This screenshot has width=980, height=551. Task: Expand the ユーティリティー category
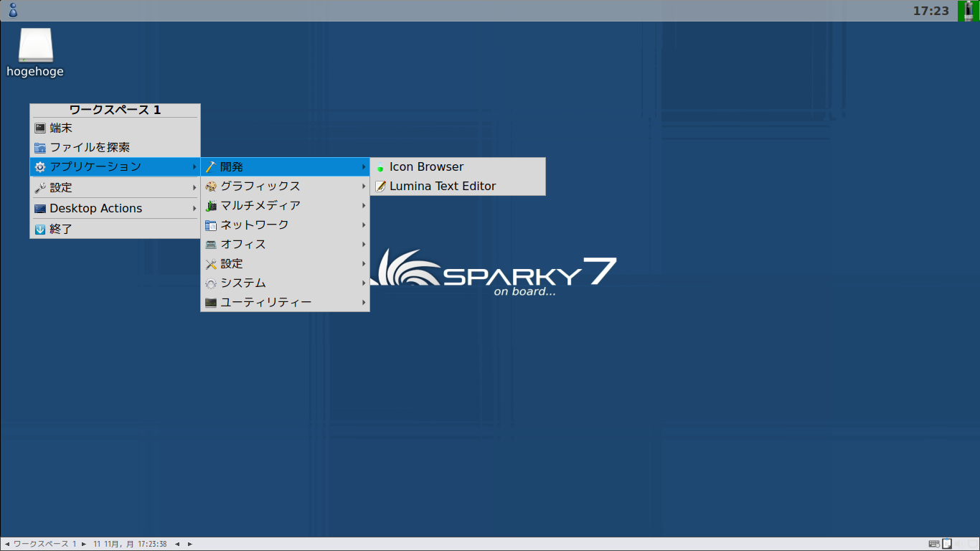point(285,302)
